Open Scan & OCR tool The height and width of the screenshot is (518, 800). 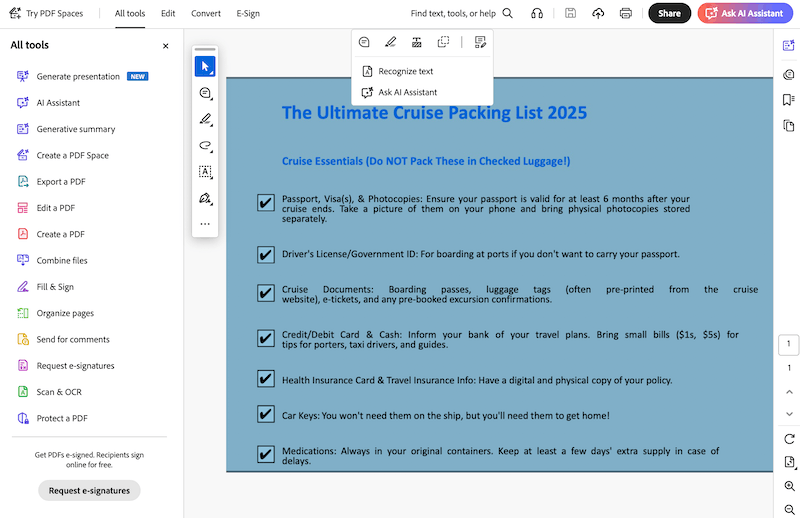pyautogui.click(x=49, y=392)
